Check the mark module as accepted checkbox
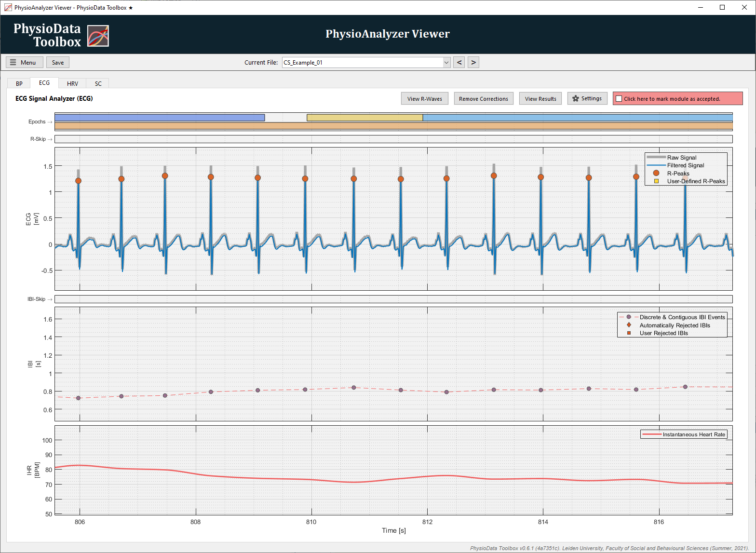This screenshot has height=553, width=756. click(x=619, y=99)
